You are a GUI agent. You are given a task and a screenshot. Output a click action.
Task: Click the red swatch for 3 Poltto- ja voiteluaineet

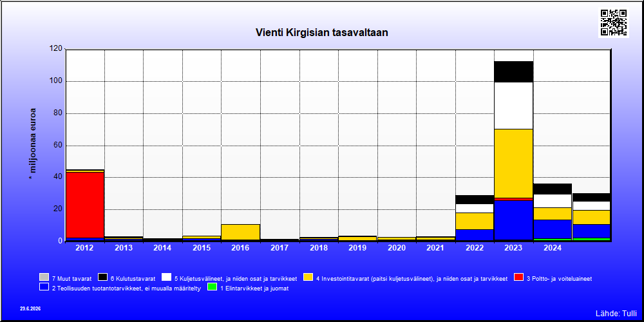[x=518, y=277]
